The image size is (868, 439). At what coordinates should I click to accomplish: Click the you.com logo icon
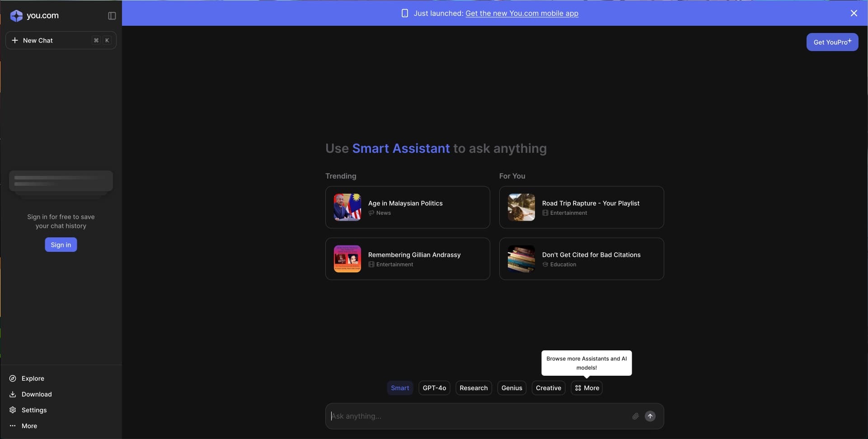point(16,16)
